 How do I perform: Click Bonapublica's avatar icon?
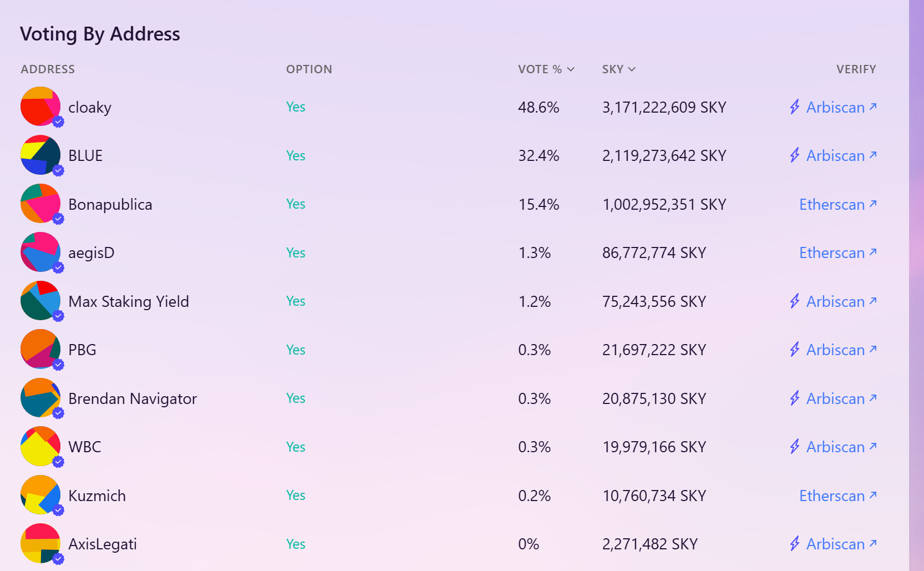click(40, 204)
